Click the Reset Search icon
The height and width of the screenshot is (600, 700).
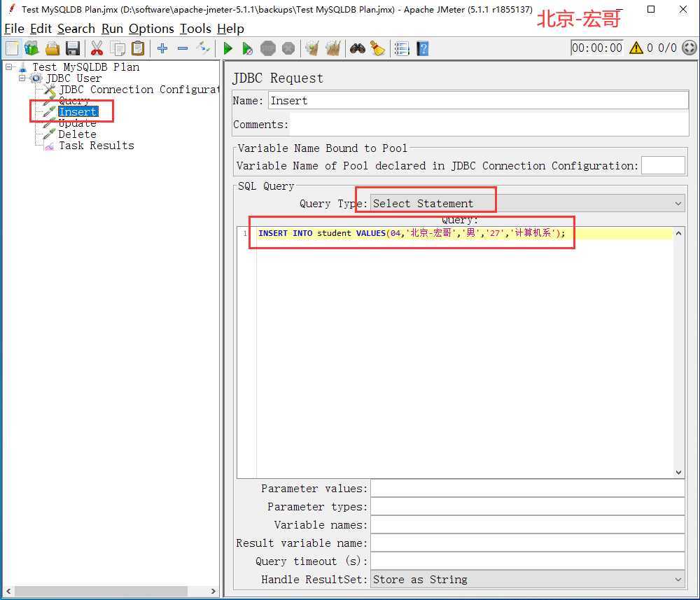tap(378, 48)
